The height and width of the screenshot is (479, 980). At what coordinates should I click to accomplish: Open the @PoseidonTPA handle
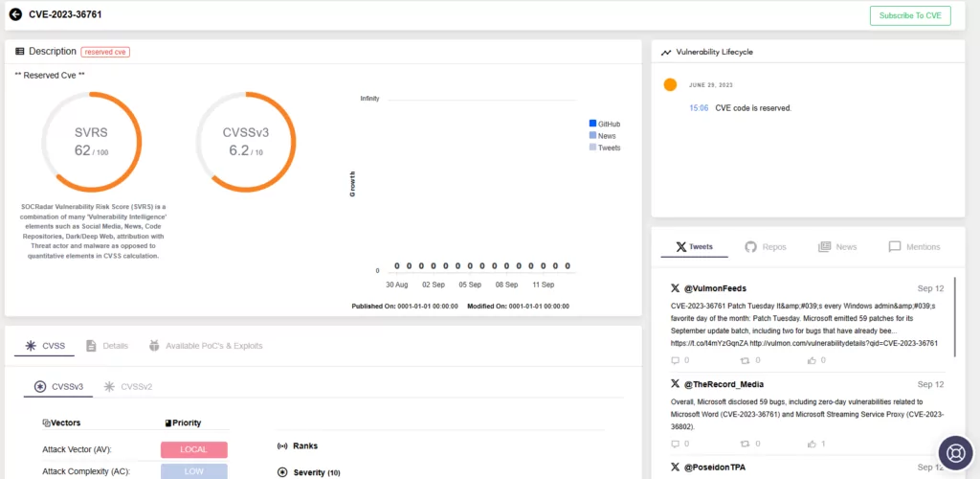714,468
